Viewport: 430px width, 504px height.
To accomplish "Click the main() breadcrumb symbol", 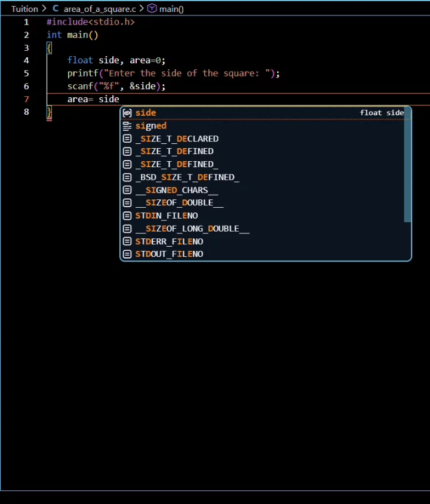I will click(171, 9).
